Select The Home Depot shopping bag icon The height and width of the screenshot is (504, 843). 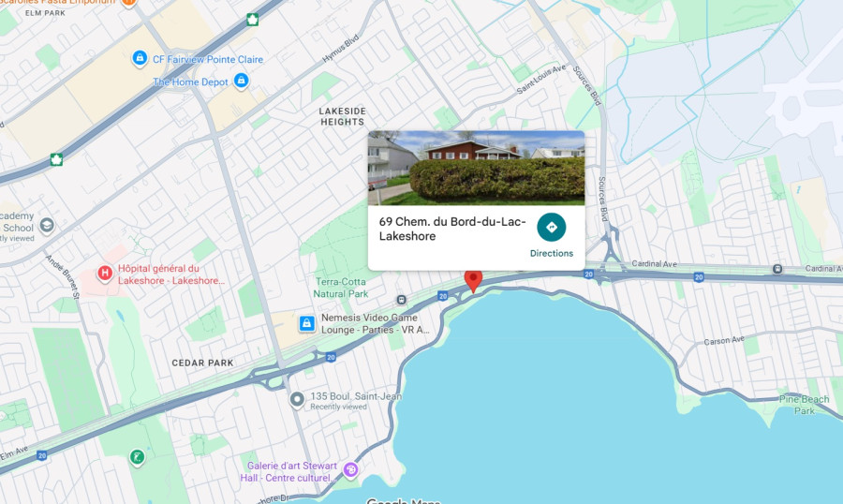[242, 82]
